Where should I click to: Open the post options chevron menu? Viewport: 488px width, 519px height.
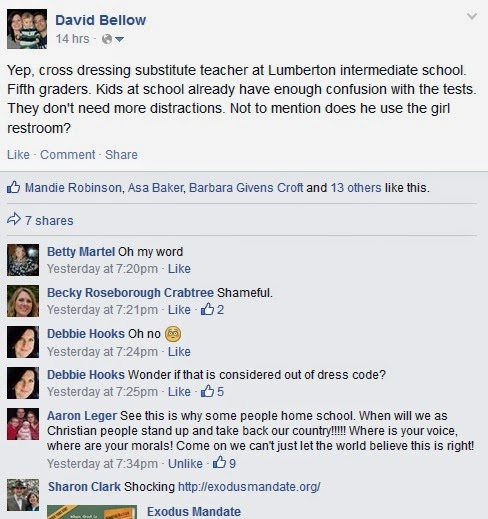(x=472, y=16)
